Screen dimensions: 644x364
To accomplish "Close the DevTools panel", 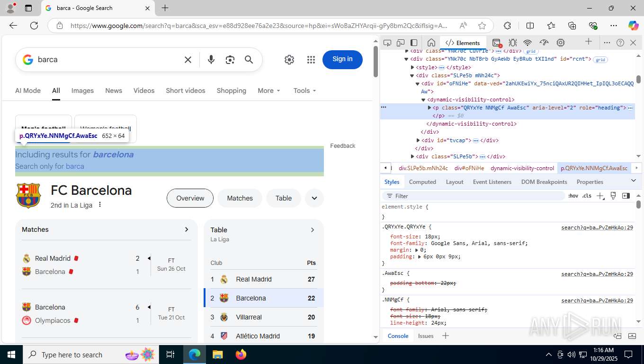I will tap(633, 43).
